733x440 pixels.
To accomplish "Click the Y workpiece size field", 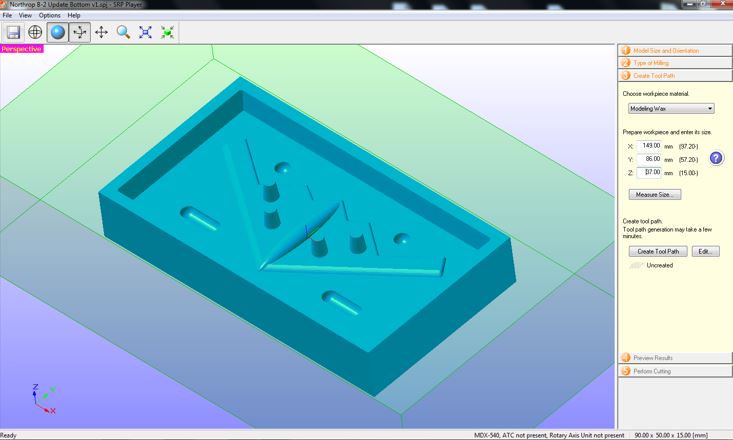I will (x=649, y=159).
